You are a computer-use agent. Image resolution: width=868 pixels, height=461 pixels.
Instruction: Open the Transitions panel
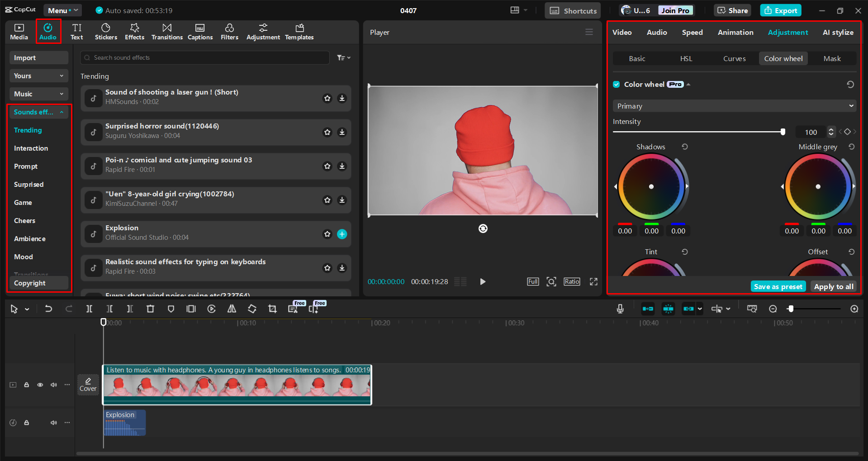click(x=166, y=31)
